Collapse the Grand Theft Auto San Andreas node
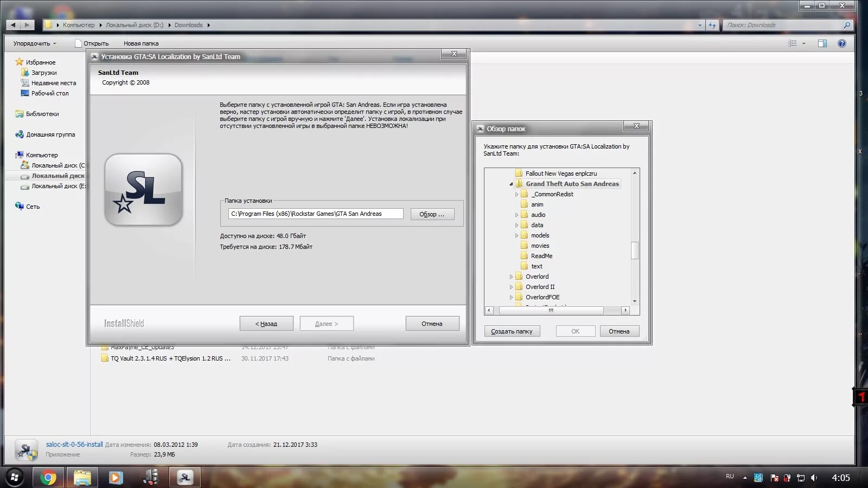Viewport: 868px width, 488px height. pyautogui.click(x=511, y=184)
